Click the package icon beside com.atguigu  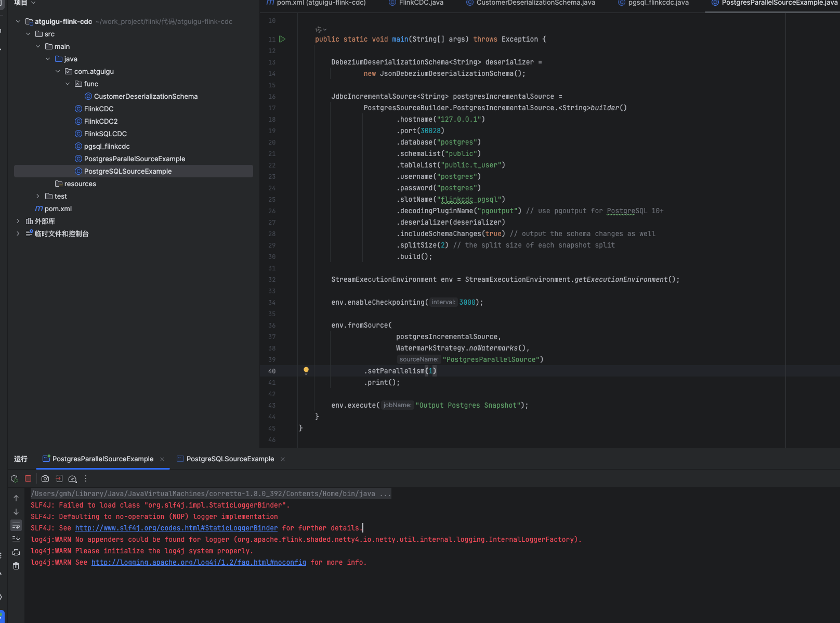pyautogui.click(x=69, y=71)
